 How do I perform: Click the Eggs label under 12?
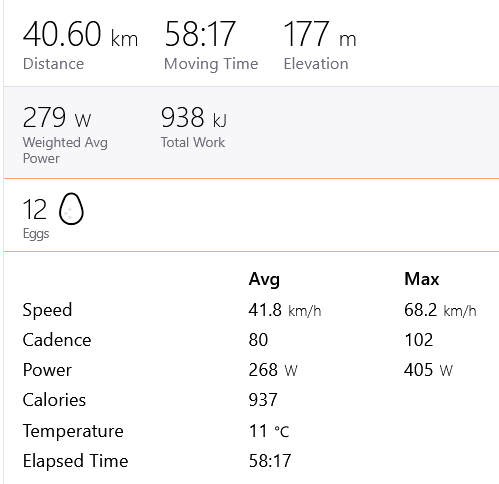(x=36, y=234)
